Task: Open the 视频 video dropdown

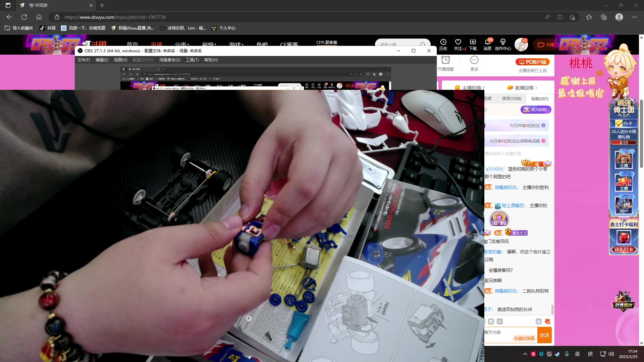Action: pos(209,44)
